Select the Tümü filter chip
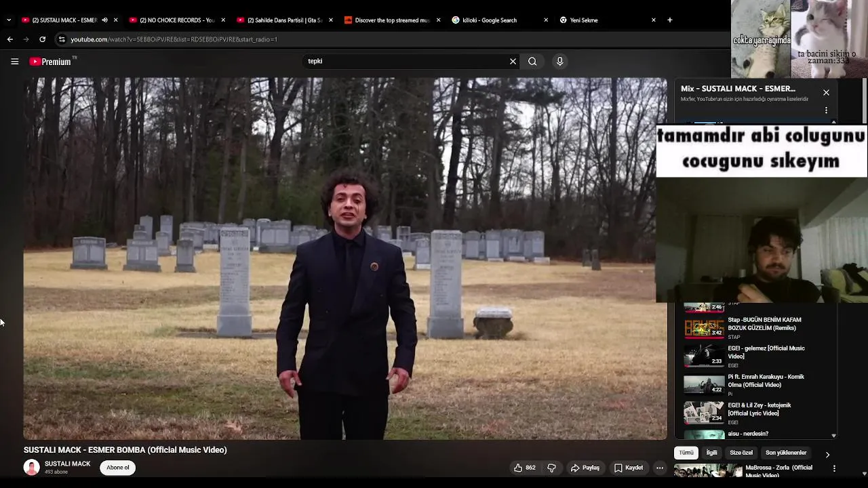This screenshot has height=488, width=868. click(x=686, y=453)
